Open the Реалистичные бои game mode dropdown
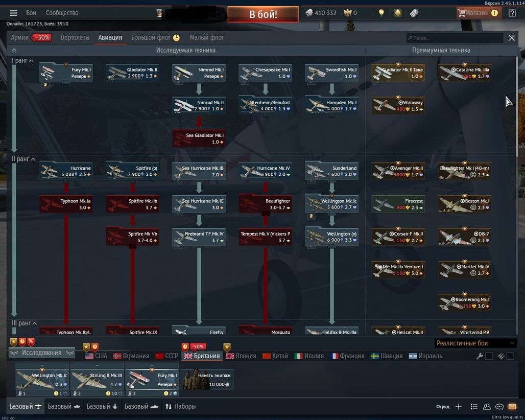This screenshot has width=525, height=420. click(x=475, y=343)
